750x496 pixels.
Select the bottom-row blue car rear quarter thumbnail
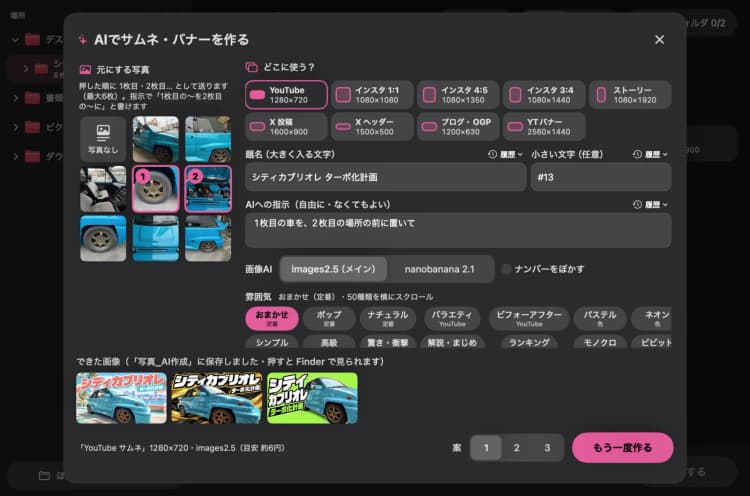pos(208,238)
